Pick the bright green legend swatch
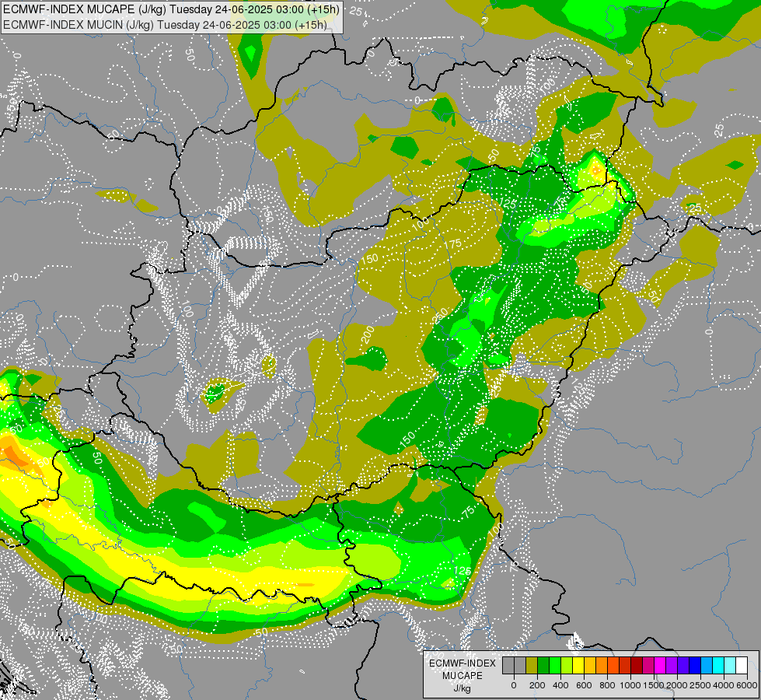Screen dimensions: 761x700 pyautogui.click(x=555, y=665)
